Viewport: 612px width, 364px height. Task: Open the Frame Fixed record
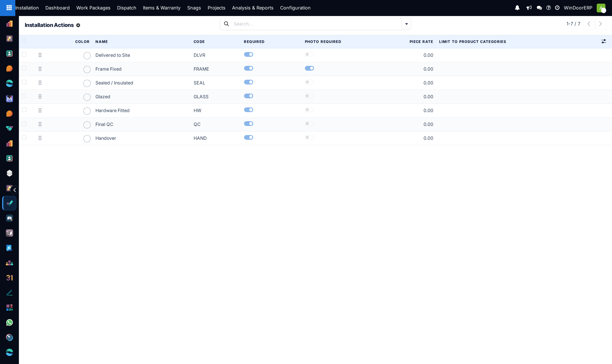coord(109,69)
